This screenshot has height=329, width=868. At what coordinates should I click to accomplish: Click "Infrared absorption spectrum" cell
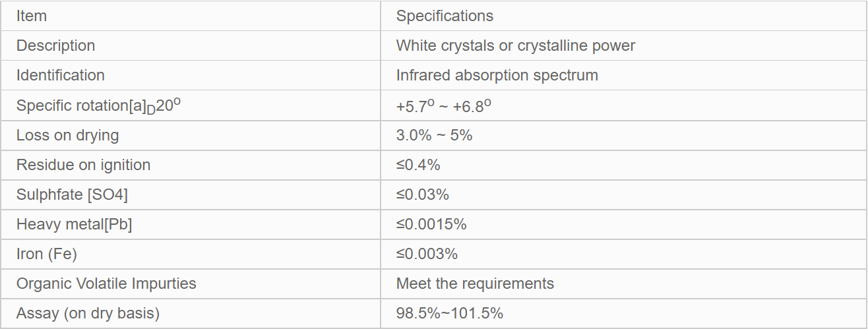(x=497, y=75)
